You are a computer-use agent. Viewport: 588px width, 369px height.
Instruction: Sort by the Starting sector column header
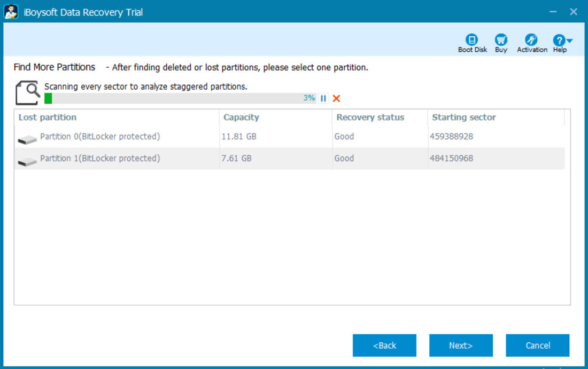point(463,117)
